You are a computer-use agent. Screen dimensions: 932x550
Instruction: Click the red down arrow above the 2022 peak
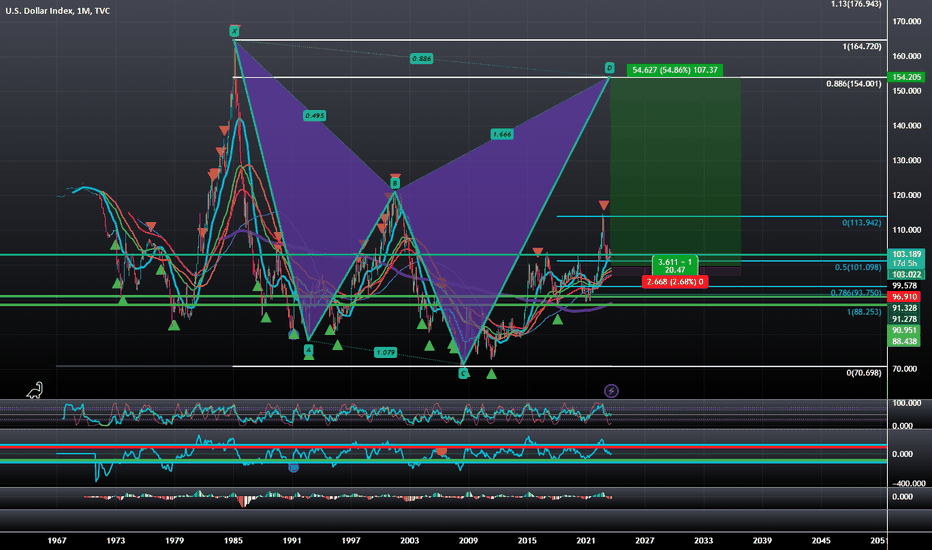pyautogui.click(x=604, y=206)
